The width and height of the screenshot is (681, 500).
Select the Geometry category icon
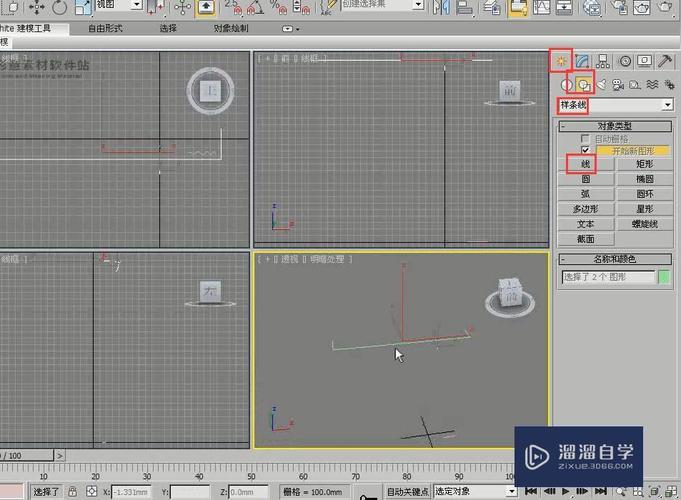coord(566,84)
